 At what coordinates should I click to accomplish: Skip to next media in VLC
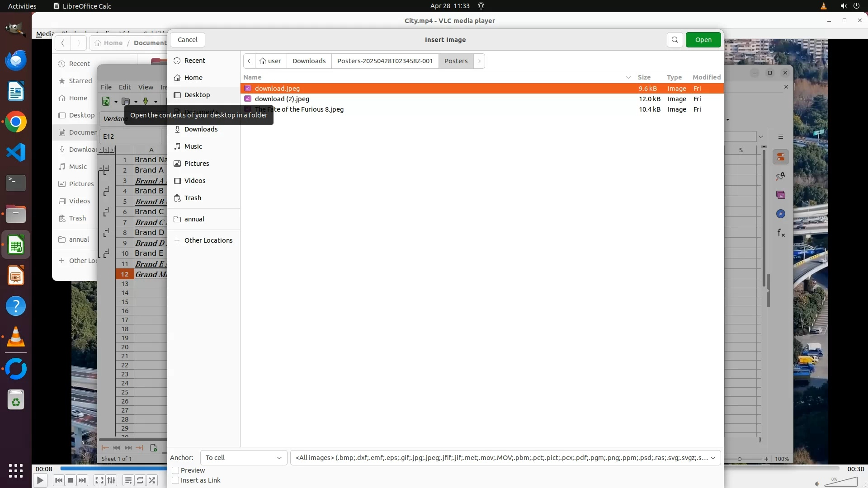[82, 480]
